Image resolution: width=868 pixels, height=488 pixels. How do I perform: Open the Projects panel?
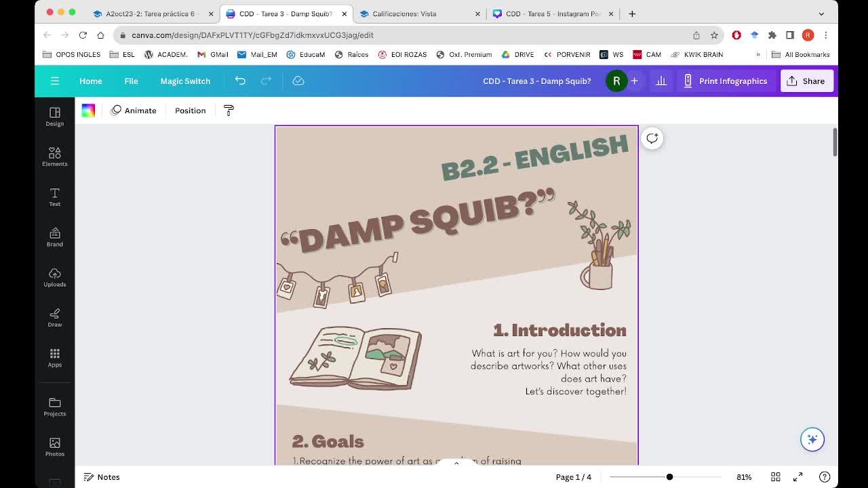55,407
